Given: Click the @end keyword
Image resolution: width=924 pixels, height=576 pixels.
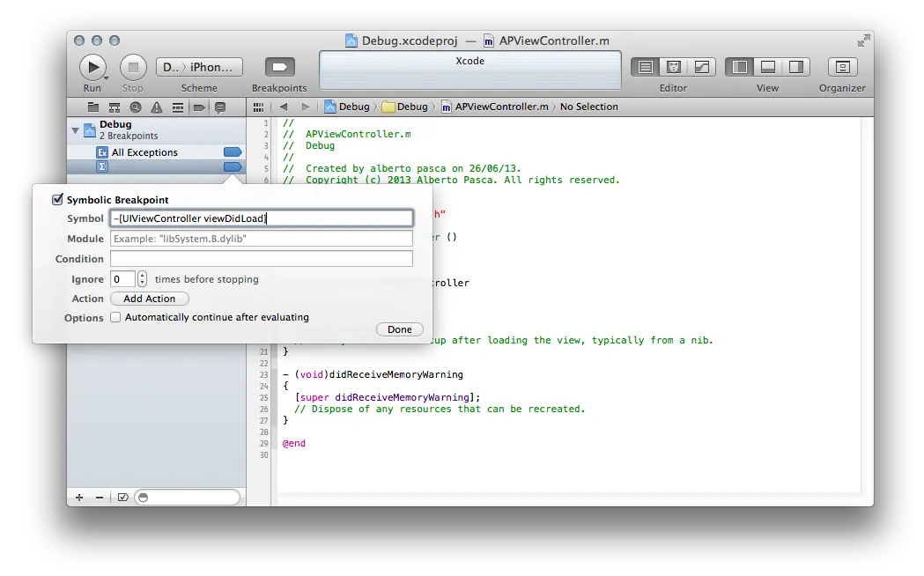Looking at the screenshot, I should [294, 444].
